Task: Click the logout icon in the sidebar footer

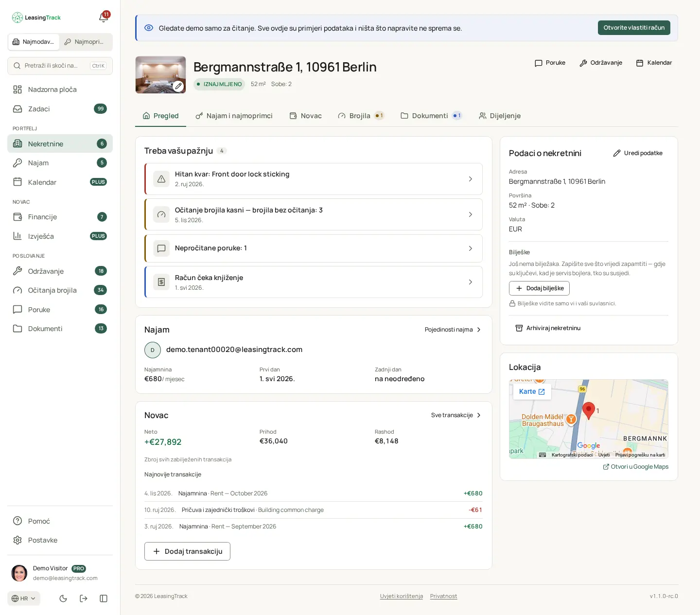Action: pyautogui.click(x=84, y=598)
